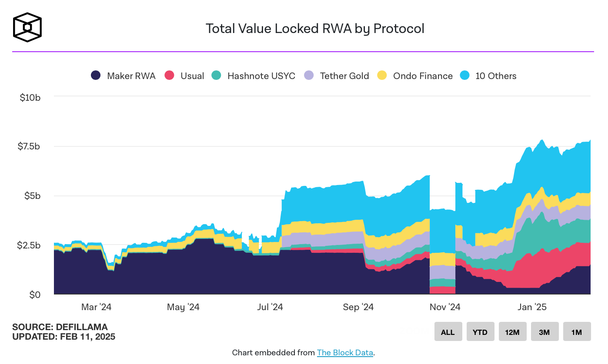Select the 1M time range

click(576, 332)
